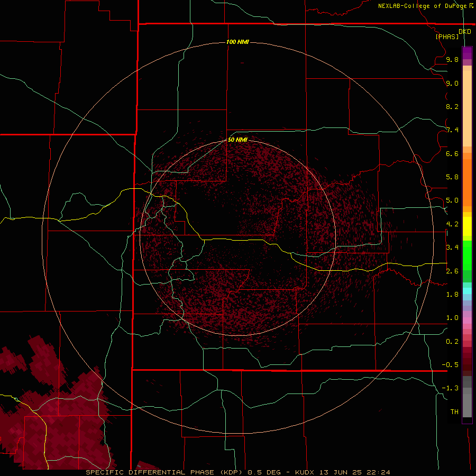Click the 4.2 value on the color scale
Screen dimensions: 476x476
(x=452, y=224)
